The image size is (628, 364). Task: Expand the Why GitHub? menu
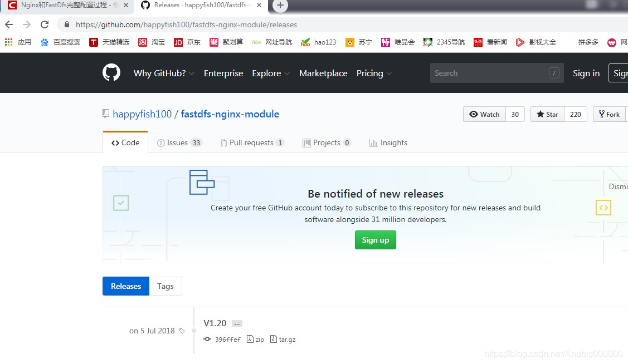coord(164,73)
